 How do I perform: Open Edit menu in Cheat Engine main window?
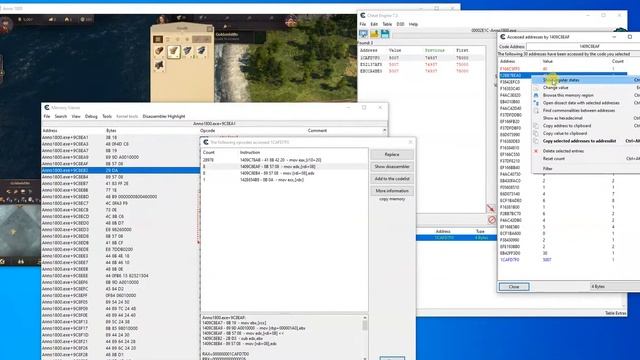coord(374,24)
